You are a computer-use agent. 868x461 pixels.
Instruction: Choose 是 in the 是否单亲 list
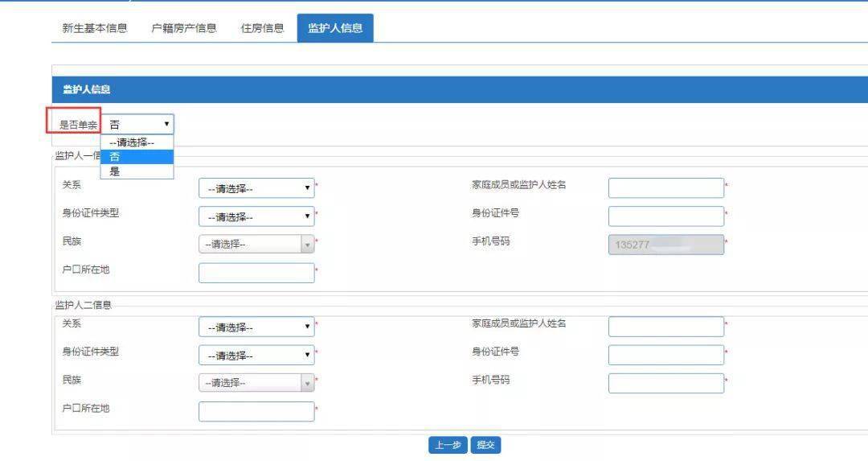137,171
